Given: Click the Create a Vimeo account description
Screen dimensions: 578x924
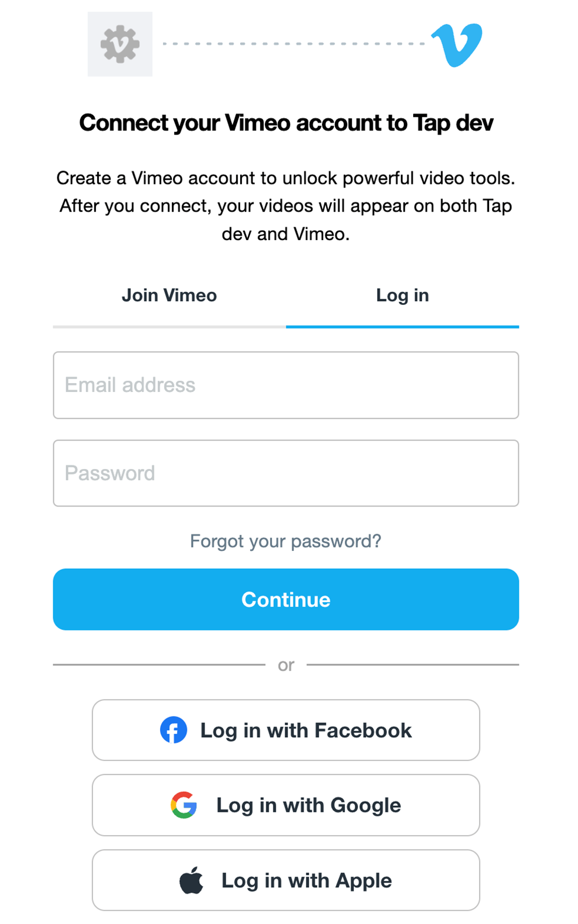Looking at the screenshot, I should click(x=286, y=206).
